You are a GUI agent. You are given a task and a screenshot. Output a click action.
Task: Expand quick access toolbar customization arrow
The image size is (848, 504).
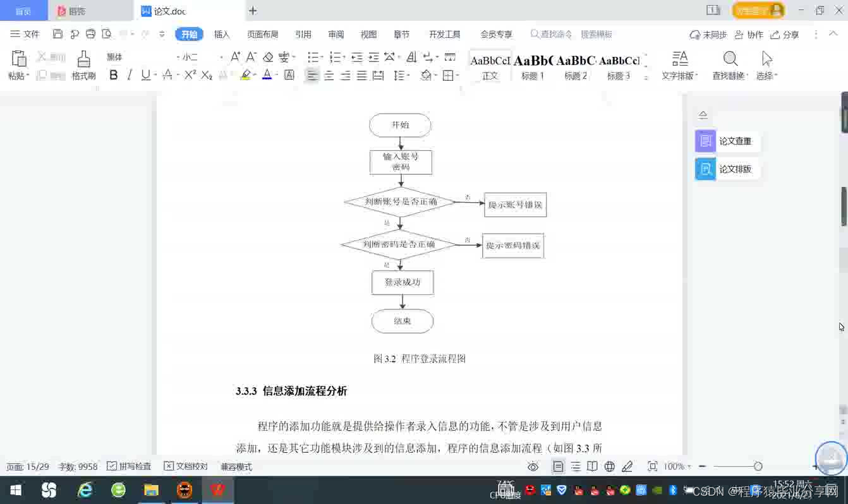[x=162, y=34]
